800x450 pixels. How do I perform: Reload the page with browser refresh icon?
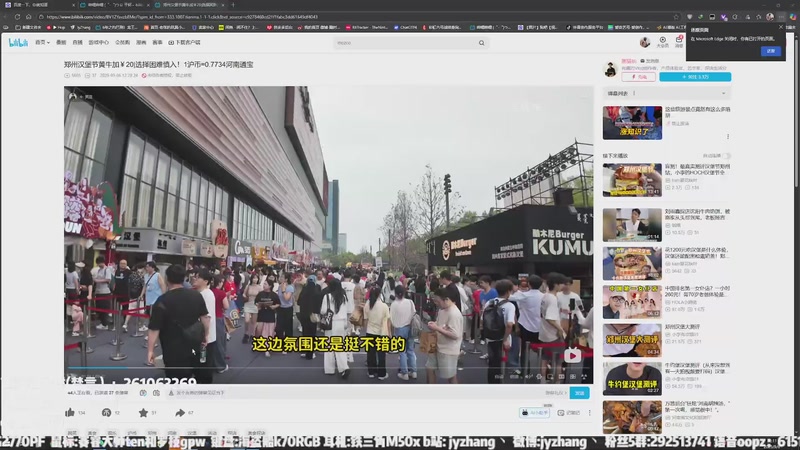[x=17, y=17]
